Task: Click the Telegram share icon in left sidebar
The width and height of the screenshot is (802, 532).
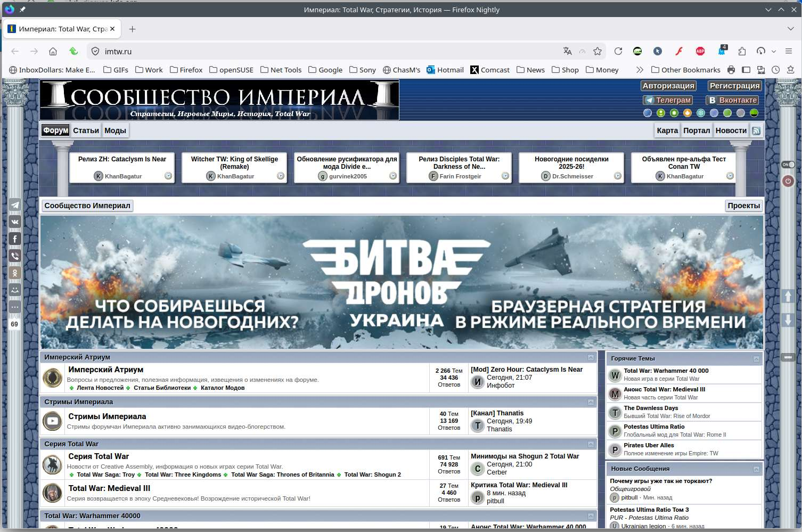Action: coord(15,205)
